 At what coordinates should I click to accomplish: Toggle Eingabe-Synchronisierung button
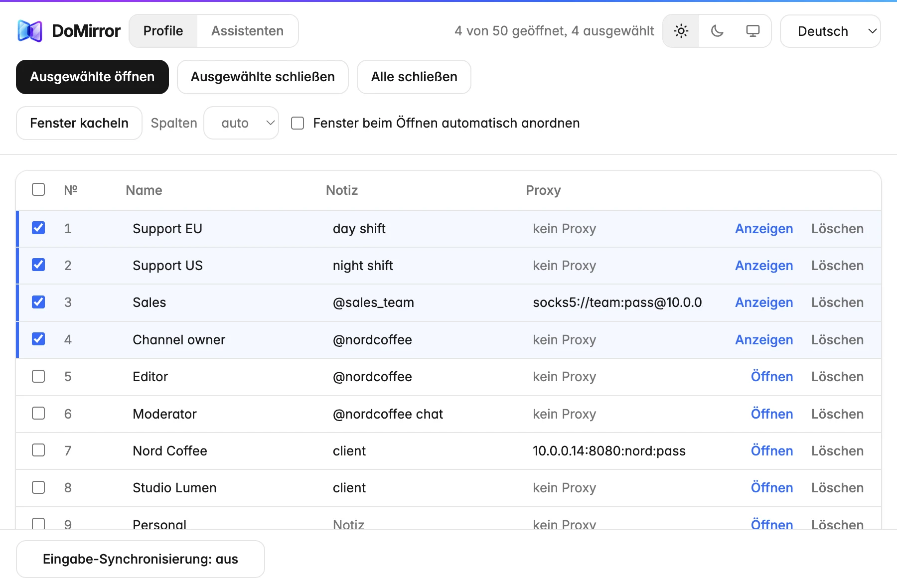(141, 559)
